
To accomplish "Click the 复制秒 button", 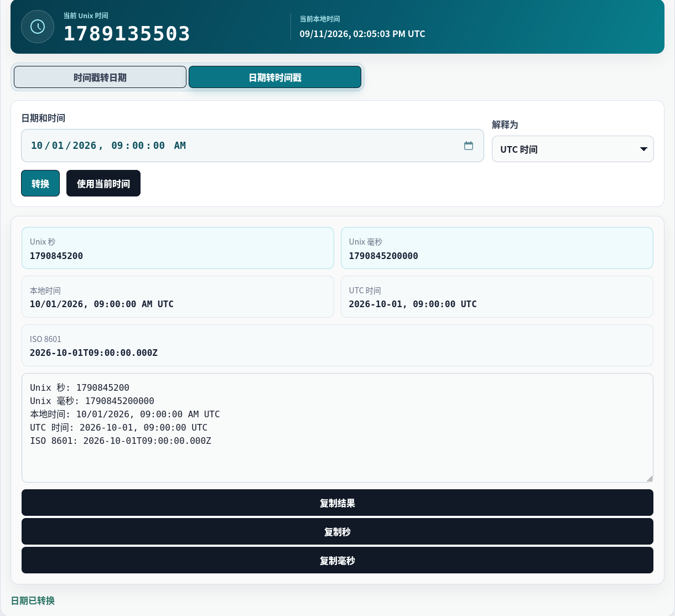I will (x=337, y=531).
